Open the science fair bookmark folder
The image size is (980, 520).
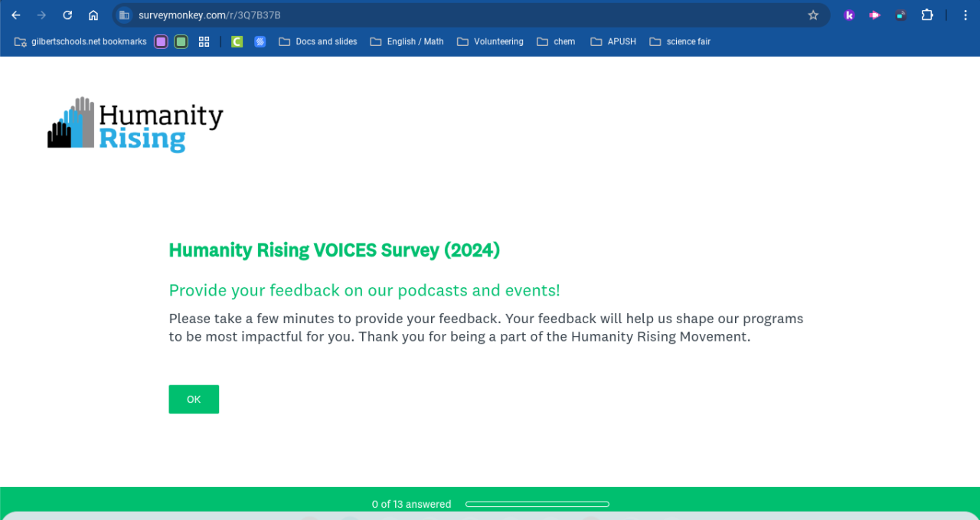pos(680,41)
